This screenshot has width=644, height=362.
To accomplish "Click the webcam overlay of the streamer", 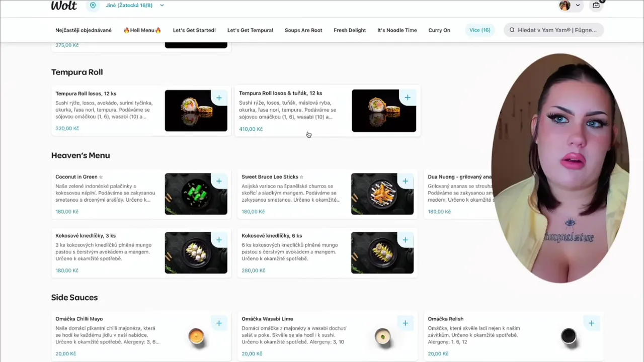I will (x=561, y=168).
